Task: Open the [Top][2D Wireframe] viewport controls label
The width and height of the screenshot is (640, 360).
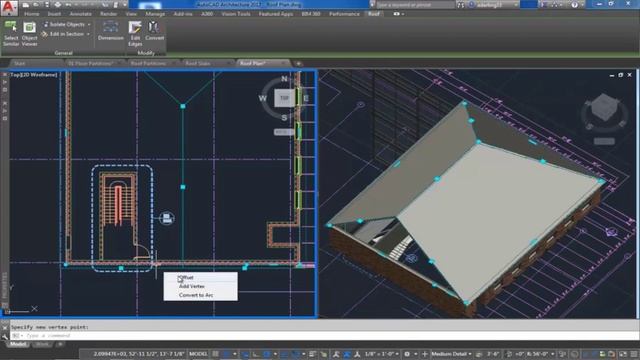Action: pyautogui.click(x=34, y=75)
